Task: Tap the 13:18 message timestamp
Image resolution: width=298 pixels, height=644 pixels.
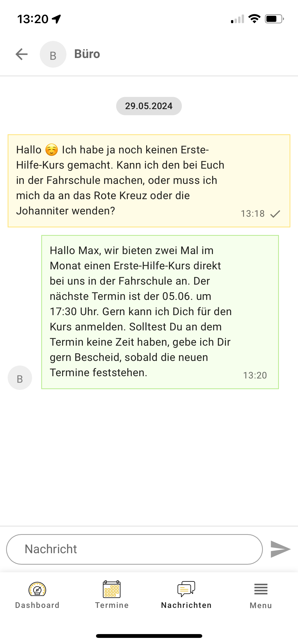Action: 253,214
